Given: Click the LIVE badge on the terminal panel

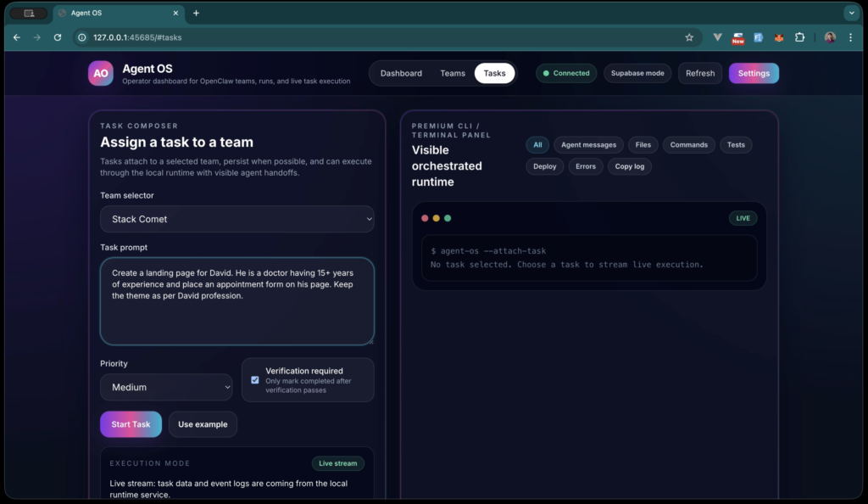Looking at the screenshot, I should click(x=743, y=218).
